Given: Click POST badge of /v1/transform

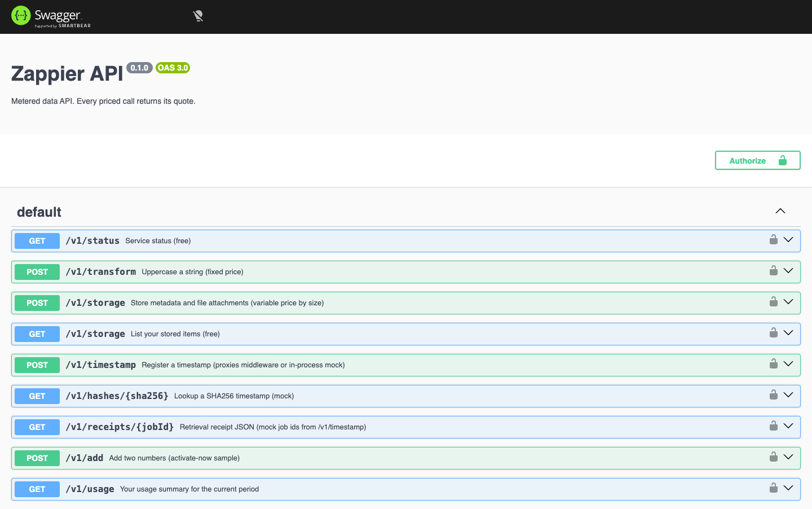Looking at the screenshot, I should pos(37,272).
